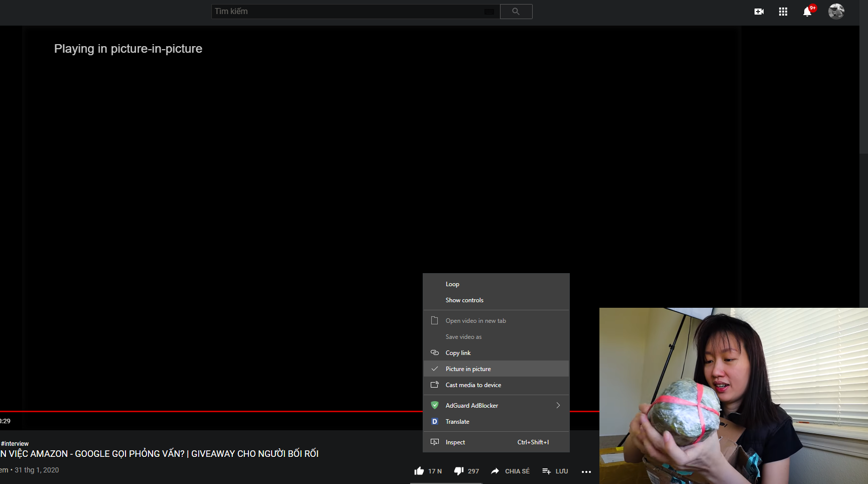Click the LƯU save button label
The width and height of the screenshot is (868, 484).
tap(562, 471)
